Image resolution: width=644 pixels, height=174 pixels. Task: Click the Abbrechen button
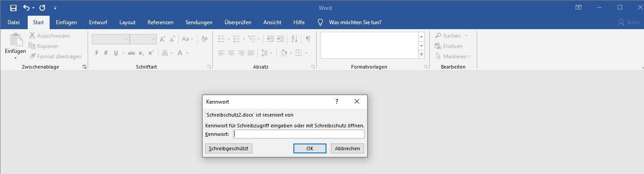click(347, 148)
